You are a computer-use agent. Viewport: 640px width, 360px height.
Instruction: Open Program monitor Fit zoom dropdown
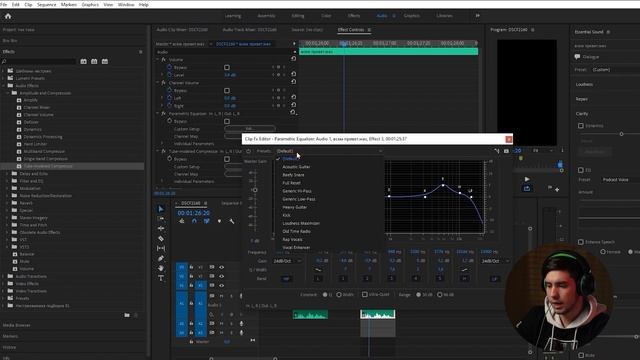[x=543, y=151]
